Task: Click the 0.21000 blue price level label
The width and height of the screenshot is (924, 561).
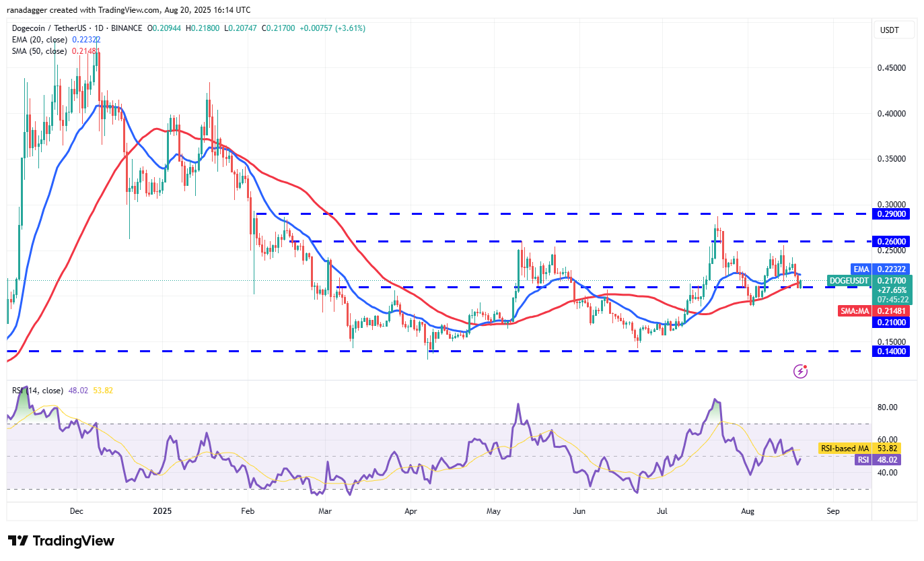Action: point(892,323)
